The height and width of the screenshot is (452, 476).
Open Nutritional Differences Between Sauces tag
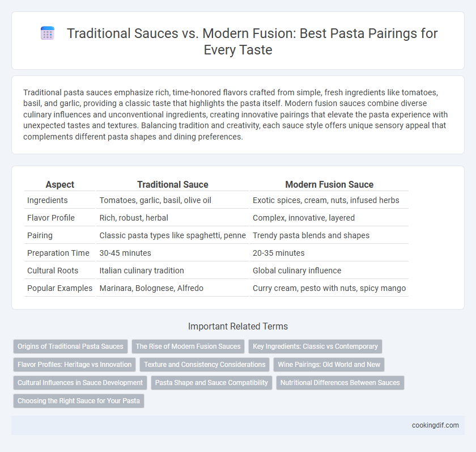pos(340,383)
